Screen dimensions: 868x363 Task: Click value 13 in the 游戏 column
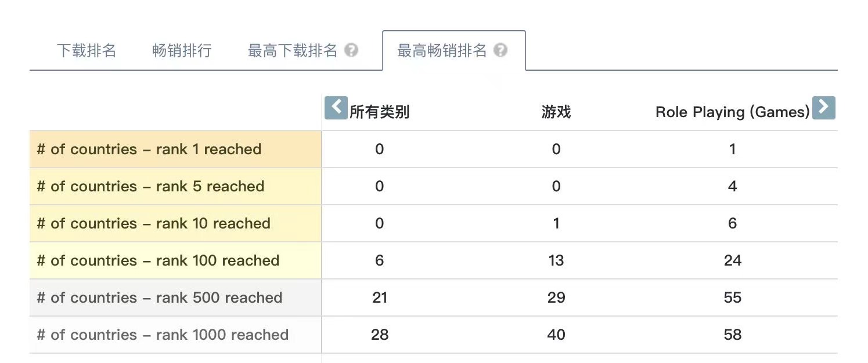(556, 260)
